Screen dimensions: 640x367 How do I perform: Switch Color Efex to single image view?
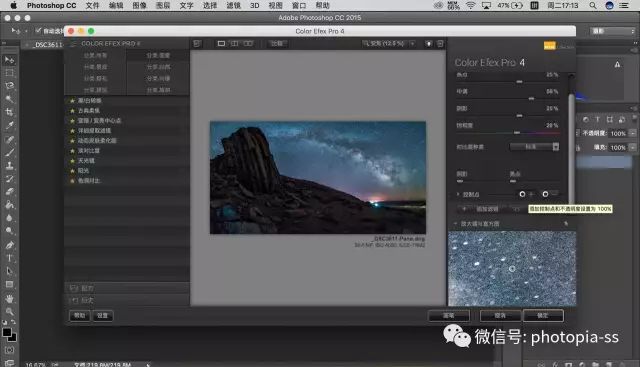point(221,43)
